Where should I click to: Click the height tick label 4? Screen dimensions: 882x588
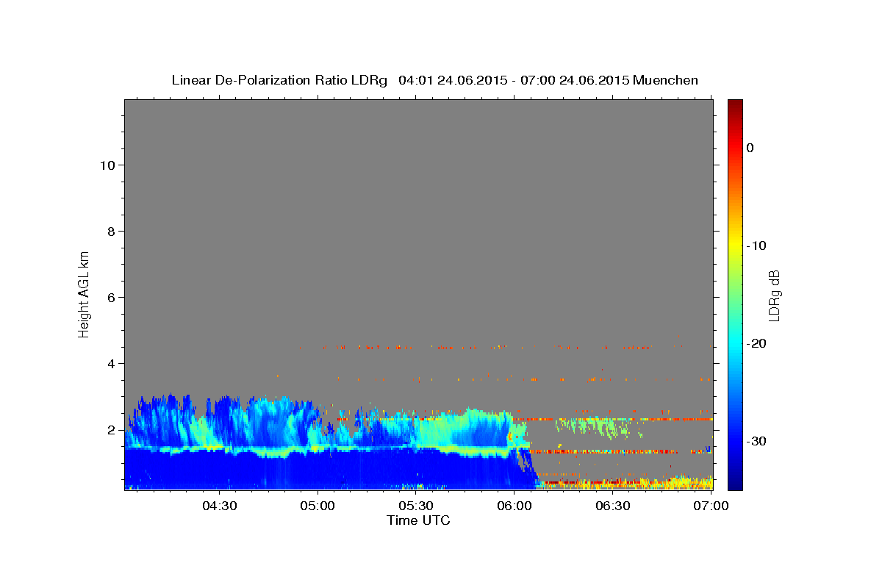112,363
